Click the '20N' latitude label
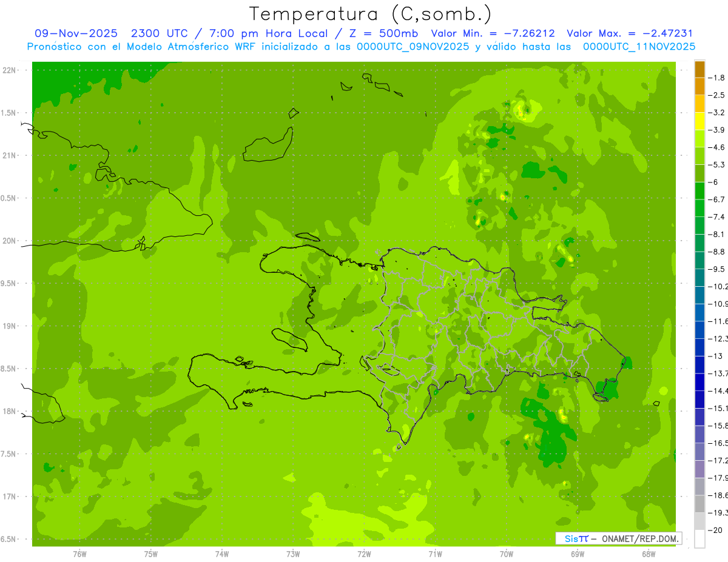 point(10,241)
